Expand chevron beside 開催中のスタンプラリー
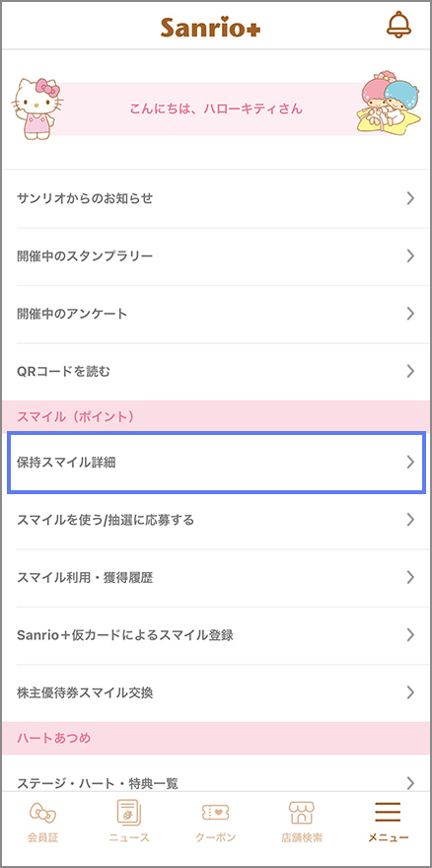This screenshot has width=432, height=868. tap(410, 255)
